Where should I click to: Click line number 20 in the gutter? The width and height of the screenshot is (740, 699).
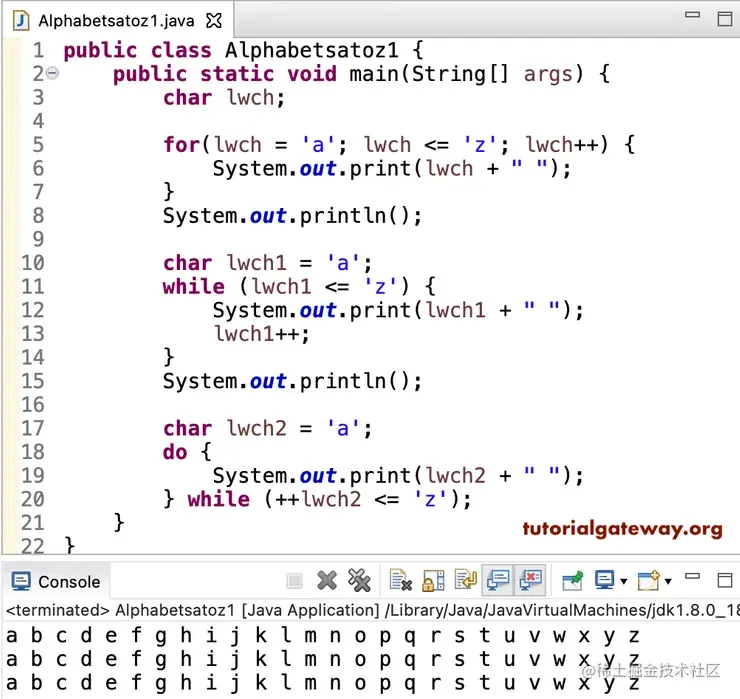(x=33, y=499)
